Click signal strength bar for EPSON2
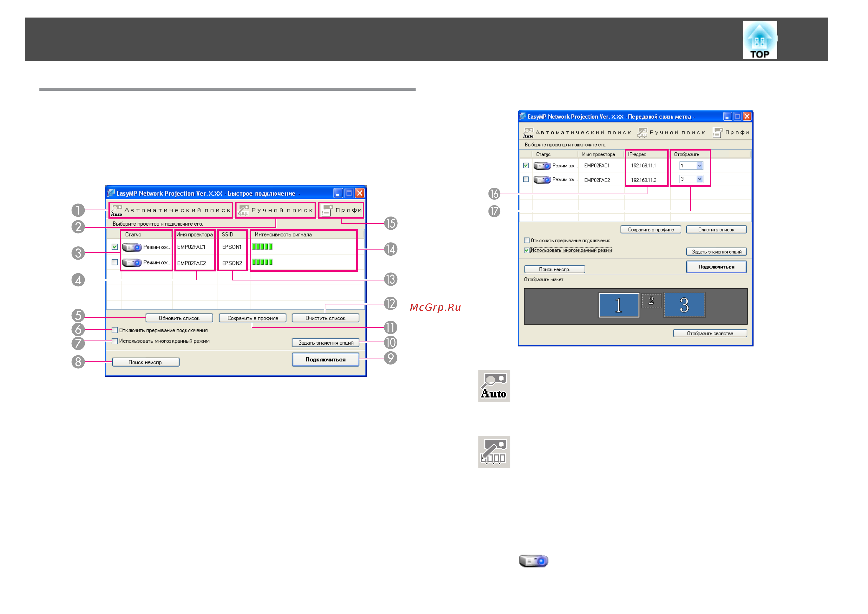This screenshot has height=614, width=868. click(262, 262)
